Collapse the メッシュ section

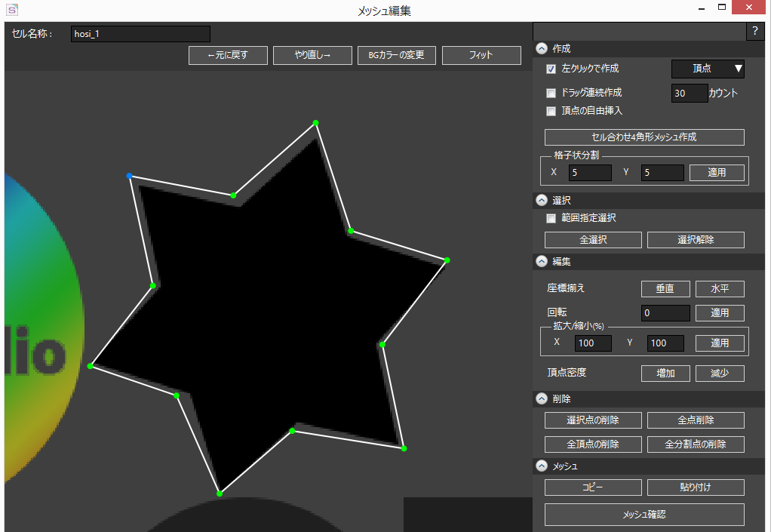542,466
